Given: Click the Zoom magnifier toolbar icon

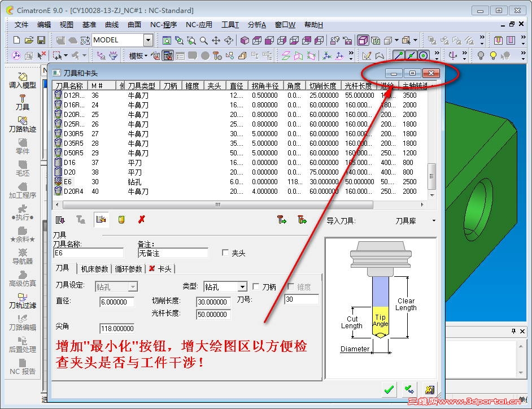Looking at the screenshot, I should 203,40.
